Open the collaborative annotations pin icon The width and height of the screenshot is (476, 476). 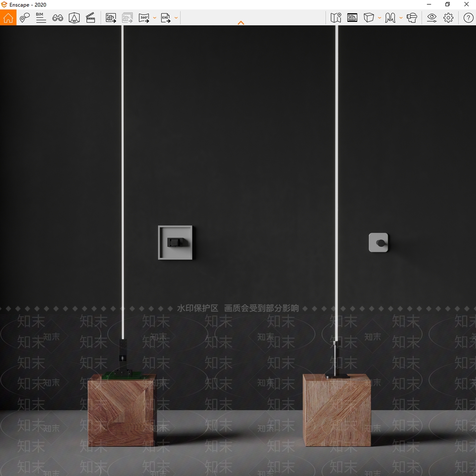pyautogui.click(x=25, y=18)
